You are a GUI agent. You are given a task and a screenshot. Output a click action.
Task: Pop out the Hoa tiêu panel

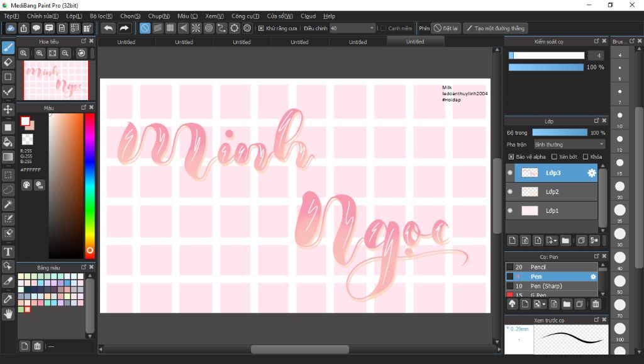(84, 41)
